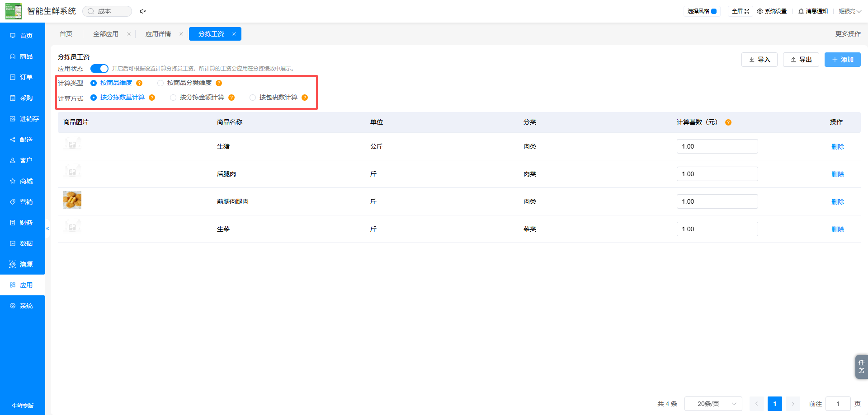Click the 前往 page number input
The image size is (868, 415).
pyautogui.click(x=838, y=404)
